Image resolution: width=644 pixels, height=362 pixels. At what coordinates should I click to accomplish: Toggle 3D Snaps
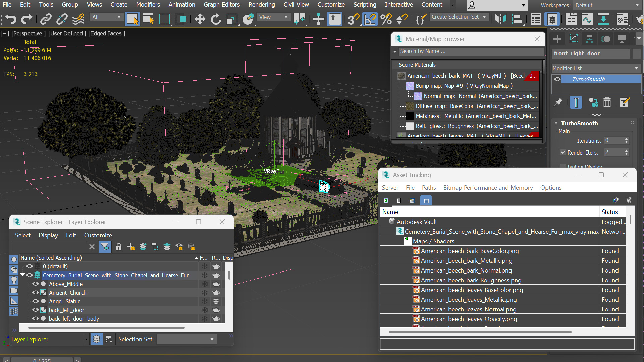(353, 19)
